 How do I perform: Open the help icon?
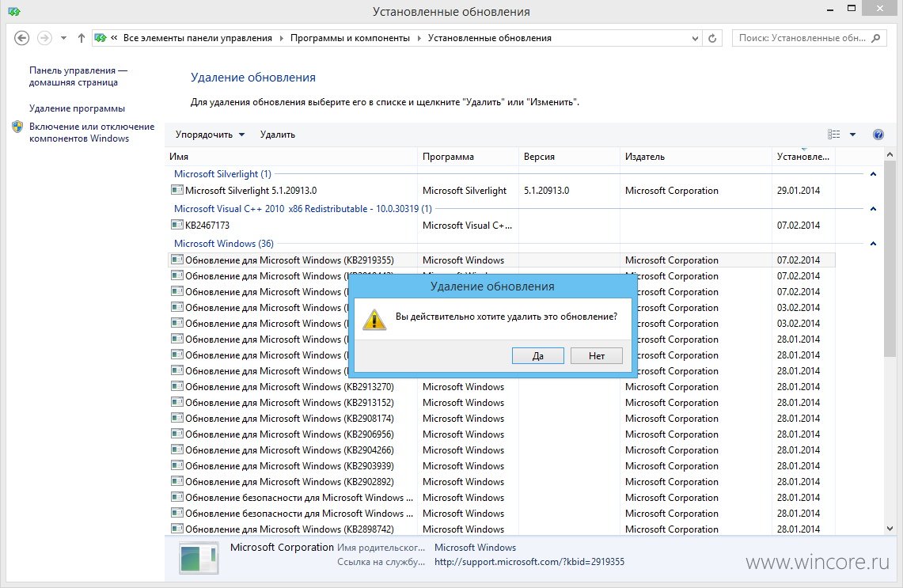pos(878,135)
